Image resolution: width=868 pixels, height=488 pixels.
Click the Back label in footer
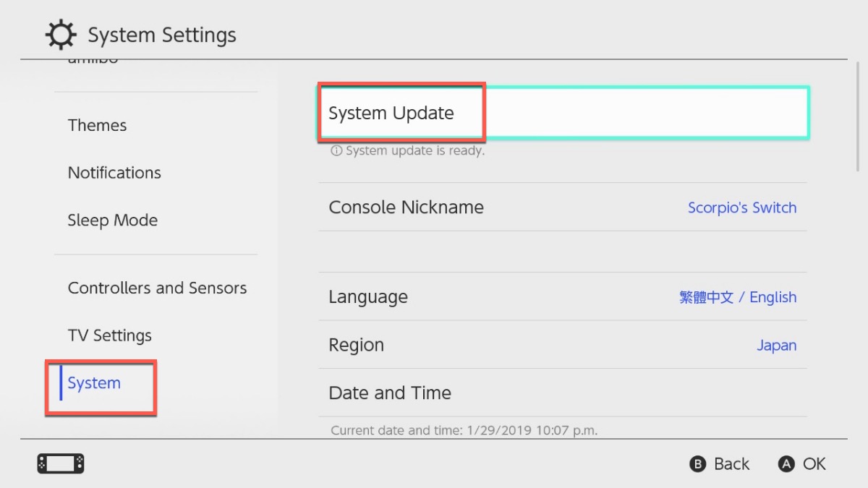[731, 464]
